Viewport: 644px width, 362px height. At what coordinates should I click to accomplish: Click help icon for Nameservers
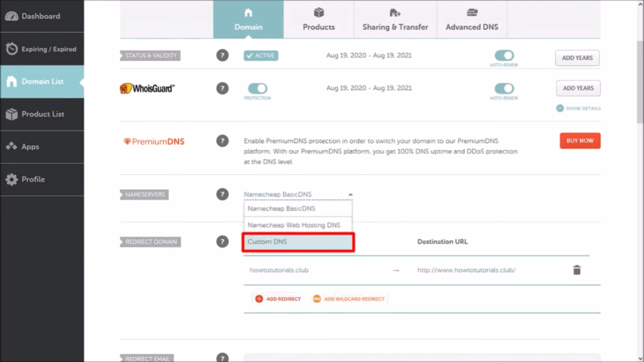pos(222,194)
